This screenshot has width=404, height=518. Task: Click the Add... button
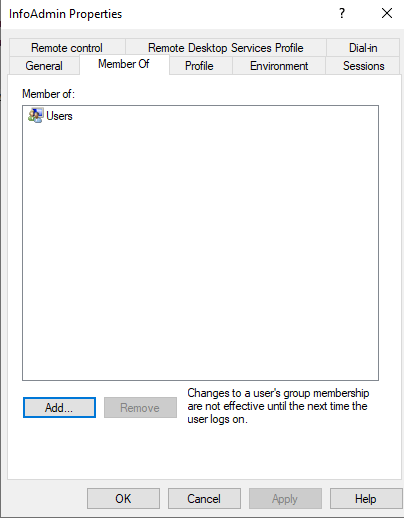pyautogui.click(x=59, y=407)
